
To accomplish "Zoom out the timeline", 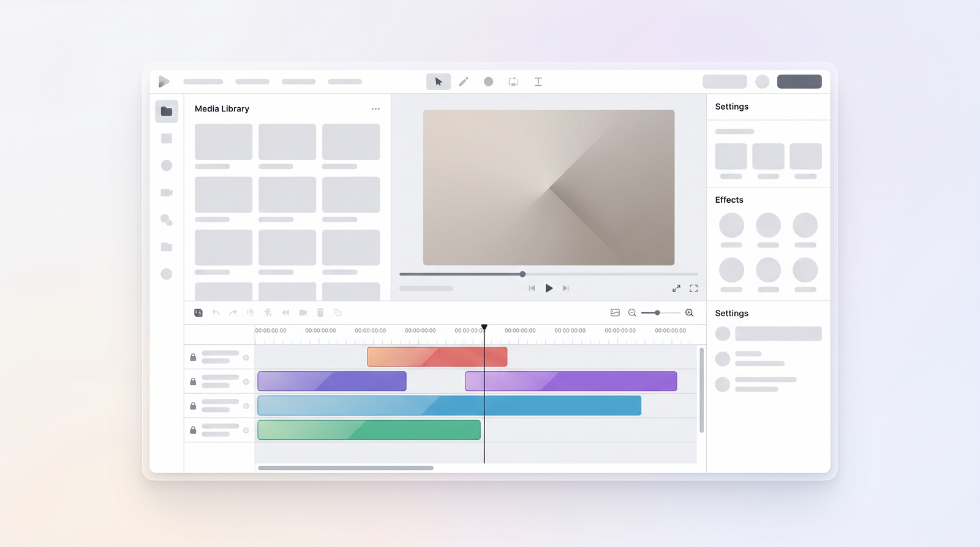I will (632, 312).
